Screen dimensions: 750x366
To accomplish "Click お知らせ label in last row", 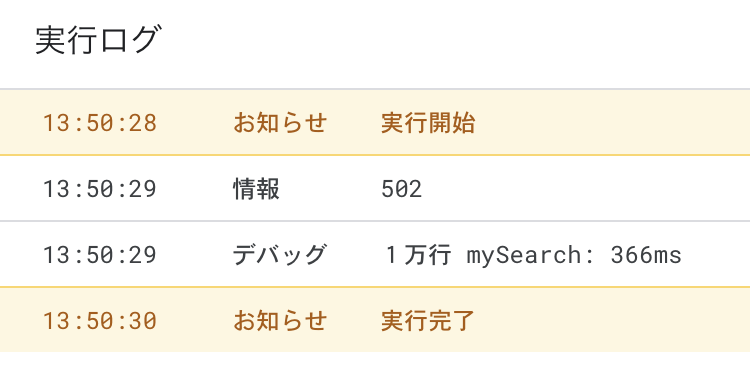I will click(x=280, y=321).
